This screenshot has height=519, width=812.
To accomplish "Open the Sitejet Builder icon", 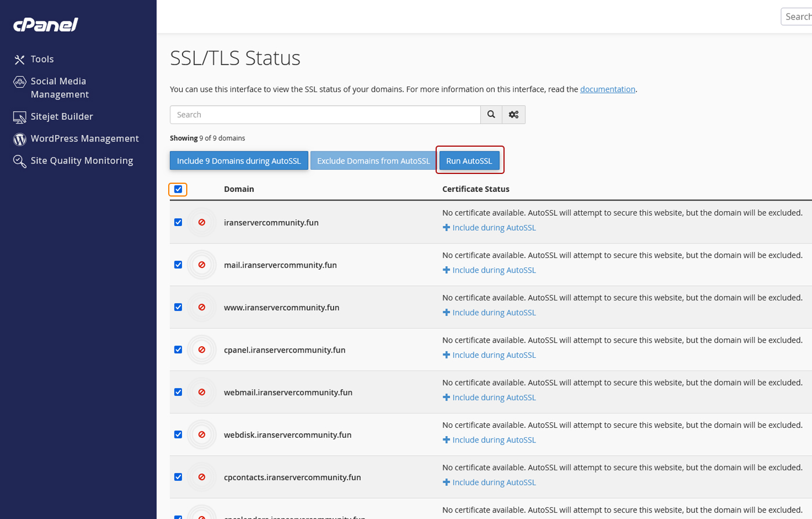I will pos(19,116).
